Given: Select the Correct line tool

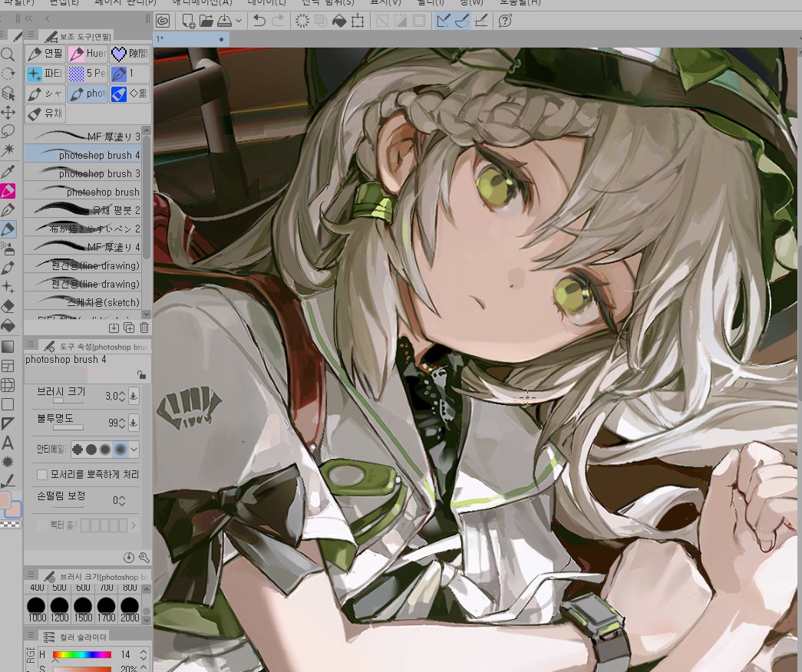Looking at the screenshot, I should point(8,481).
